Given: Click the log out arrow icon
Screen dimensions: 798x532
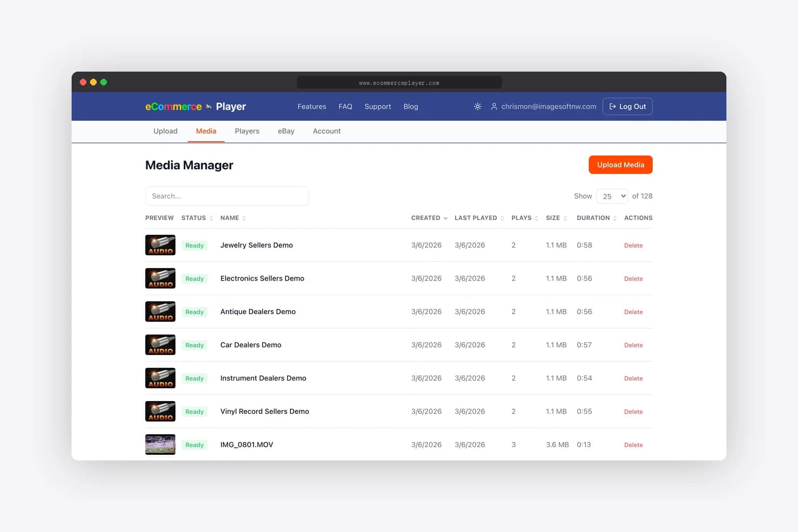Looking at the screenshot, I should point(612,106).
